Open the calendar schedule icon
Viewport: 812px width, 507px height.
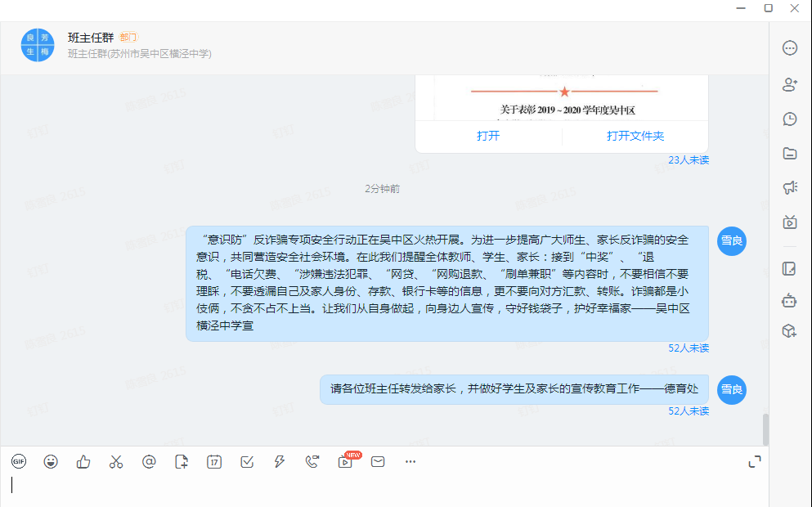coord(214,461)
